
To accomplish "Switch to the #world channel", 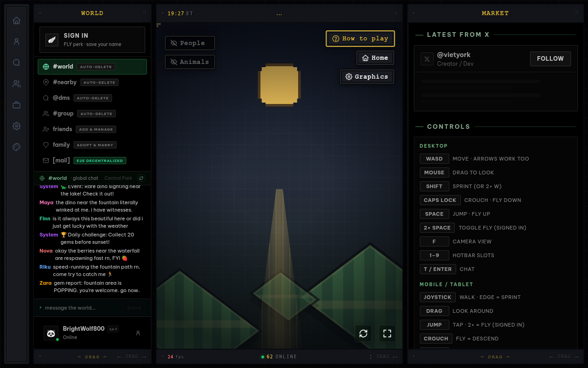I will [92, 67].
